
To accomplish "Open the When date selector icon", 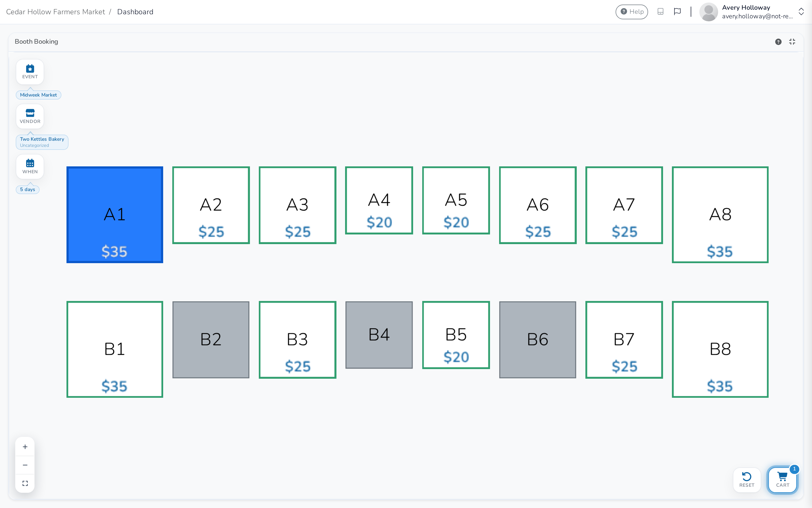I will 30,167.
